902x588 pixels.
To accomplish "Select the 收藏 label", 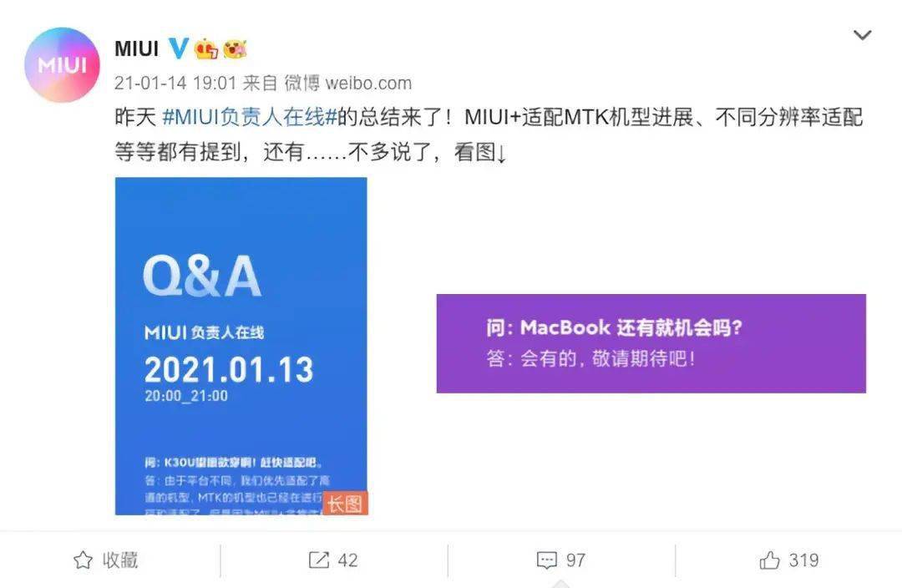I will point(120,560).
